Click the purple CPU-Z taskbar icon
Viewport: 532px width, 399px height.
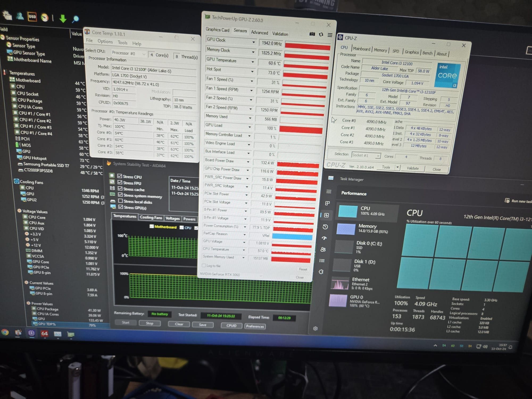(31, 333)
